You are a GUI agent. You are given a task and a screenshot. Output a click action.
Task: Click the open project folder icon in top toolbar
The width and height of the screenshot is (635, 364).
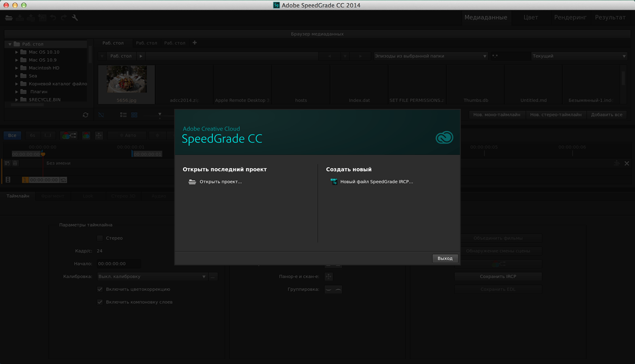pyautogui.click(x=8, y=17)
